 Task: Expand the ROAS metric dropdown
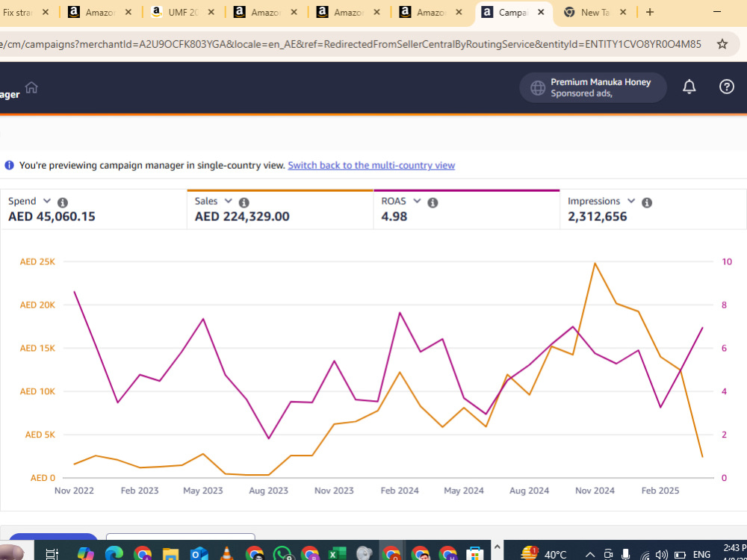pyautogui.click(x=417, y=201)
